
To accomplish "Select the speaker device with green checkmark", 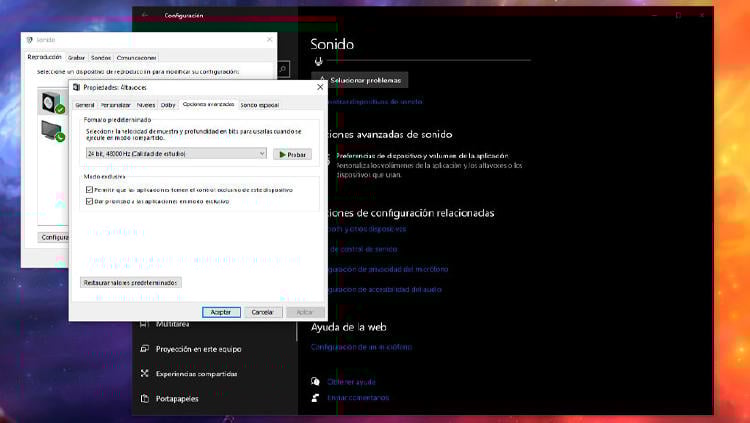I will (52, 102).
